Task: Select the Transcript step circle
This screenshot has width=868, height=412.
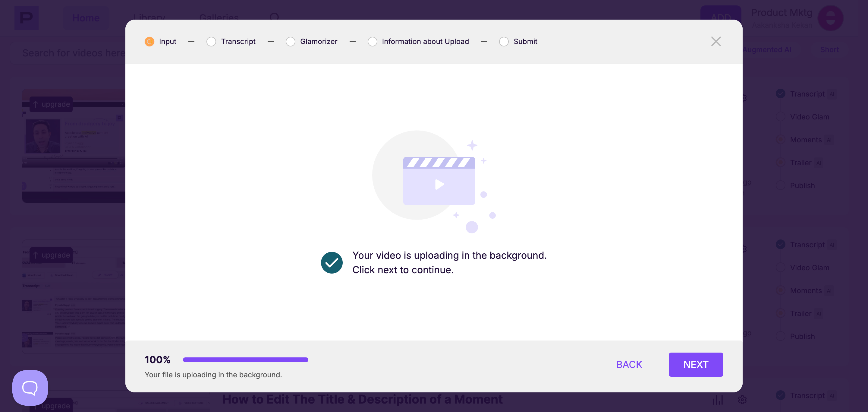Action: click(211, 41)
